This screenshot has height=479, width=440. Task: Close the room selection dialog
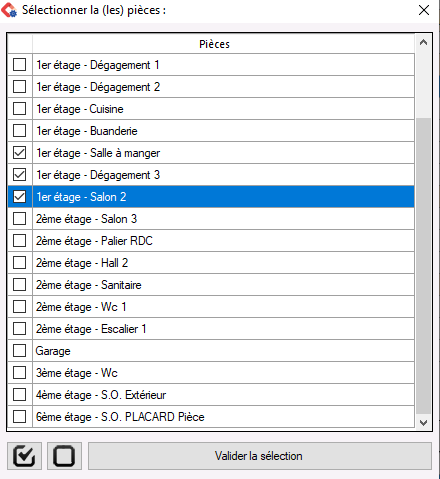pos(424,10)
